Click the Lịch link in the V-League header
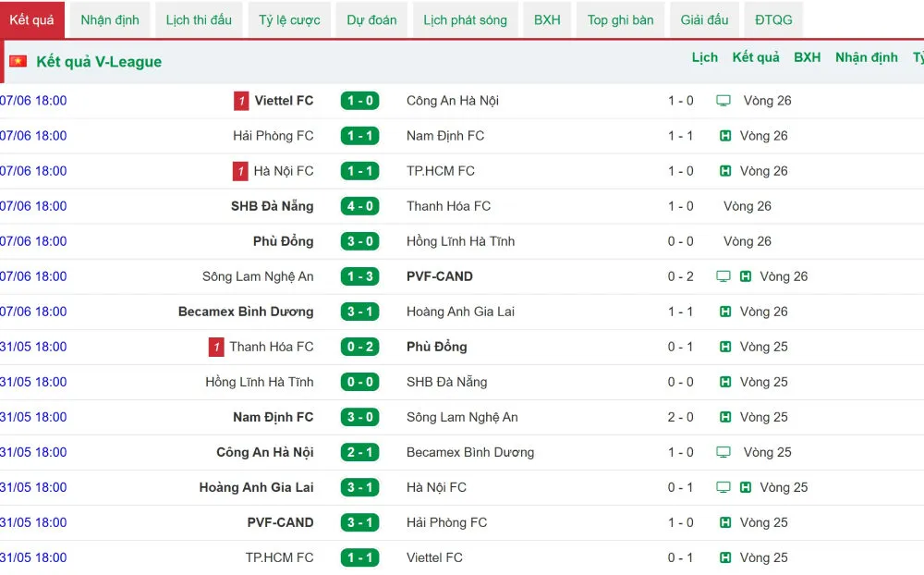Screen dimensions: 924x575 pyautogui.click(x=705, y=57)
